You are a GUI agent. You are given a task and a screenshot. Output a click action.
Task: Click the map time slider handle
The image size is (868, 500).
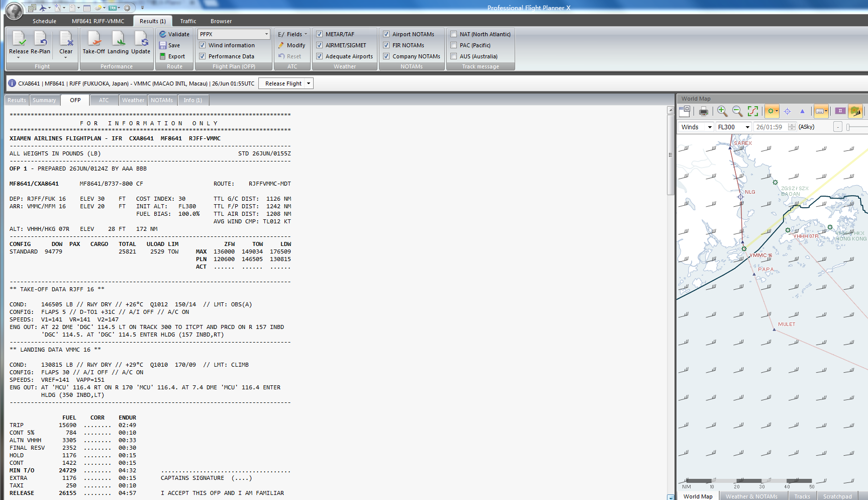(x=848, y=127)
